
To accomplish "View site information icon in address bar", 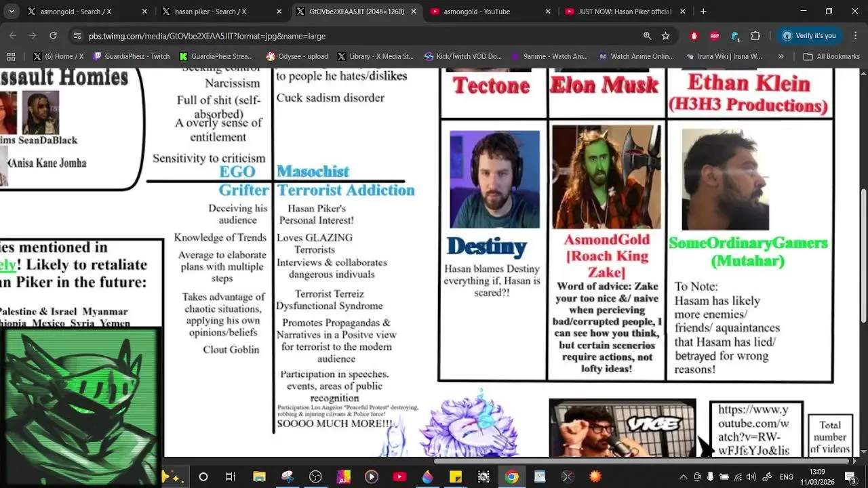I will 77,36.
